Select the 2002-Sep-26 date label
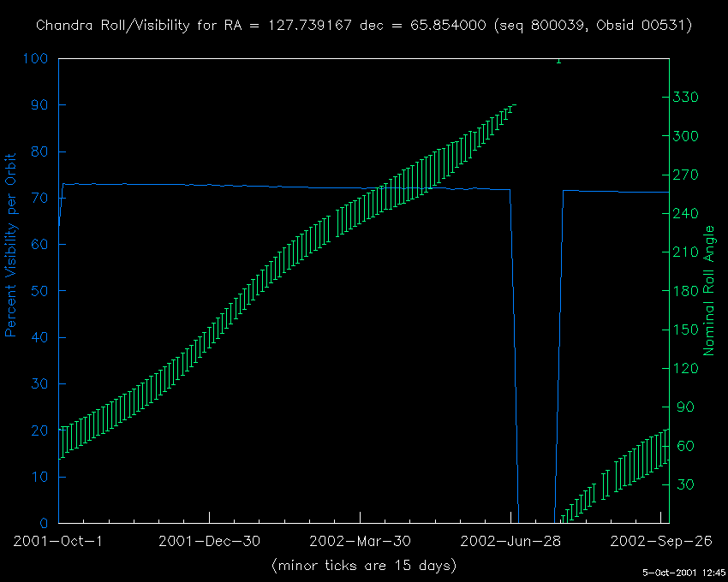This screenshot has width=728, height=582. 661,542
